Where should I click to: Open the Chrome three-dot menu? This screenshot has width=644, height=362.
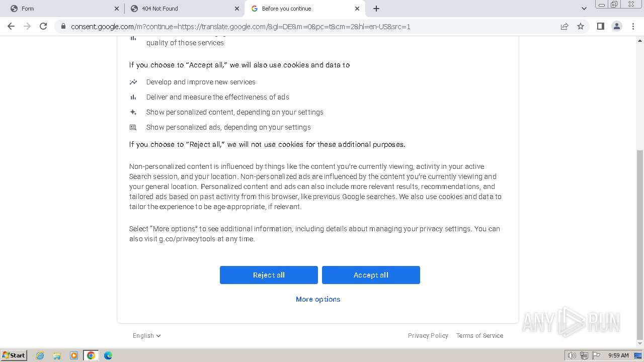(632, 26)
